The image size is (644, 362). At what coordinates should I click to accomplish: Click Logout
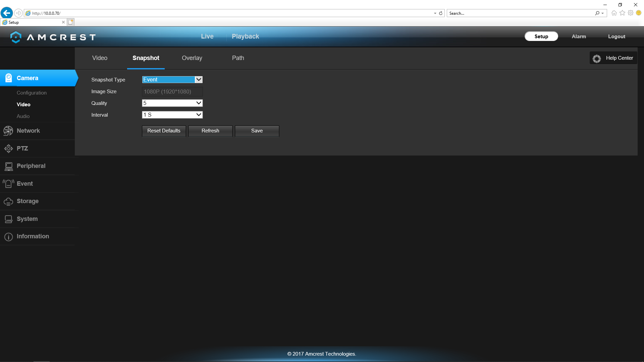coord(616,37)
